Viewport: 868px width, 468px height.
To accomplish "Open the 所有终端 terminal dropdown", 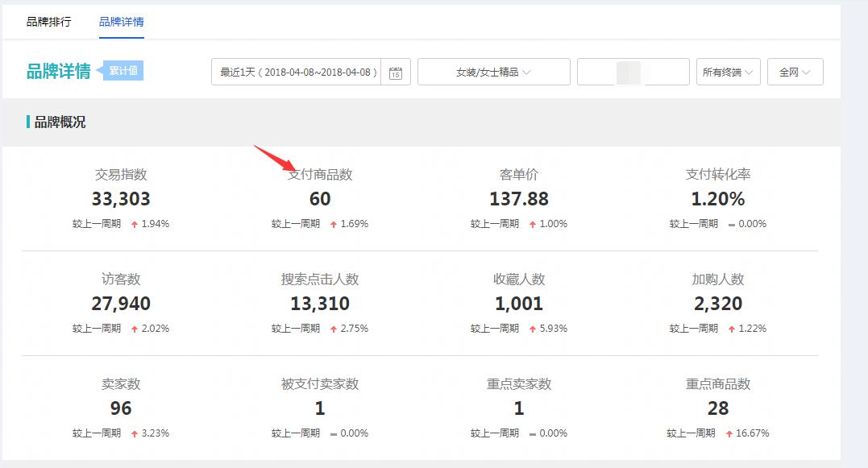I will pyautogui.click(x=728, y=72).
